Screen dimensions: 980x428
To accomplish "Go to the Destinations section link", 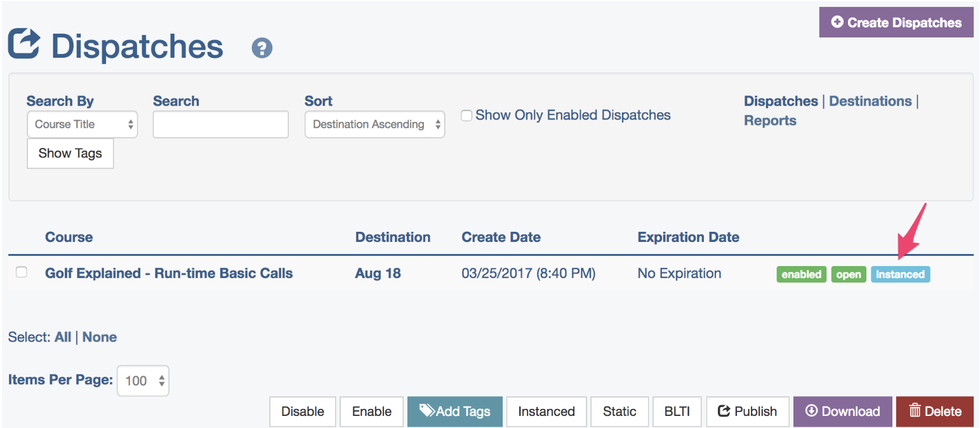I will (x=870, y=101).
